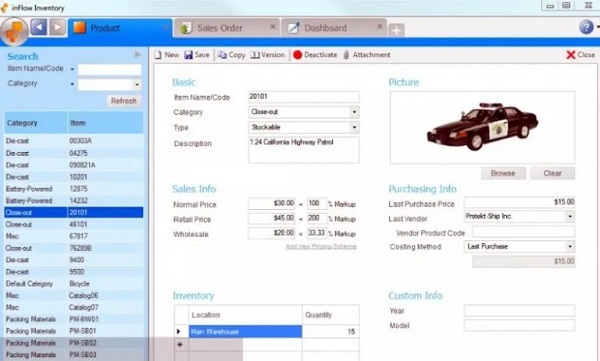Add a new tab with plus button
This screenshot has width=600, height=361.
(x=396, y=30)
